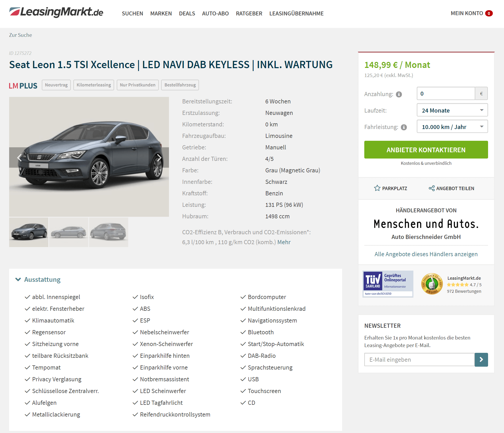The width and height of the screenshot is (504, 433).
Task: Click the 131 PS (96 kW) value
Action: coord(284,205)
